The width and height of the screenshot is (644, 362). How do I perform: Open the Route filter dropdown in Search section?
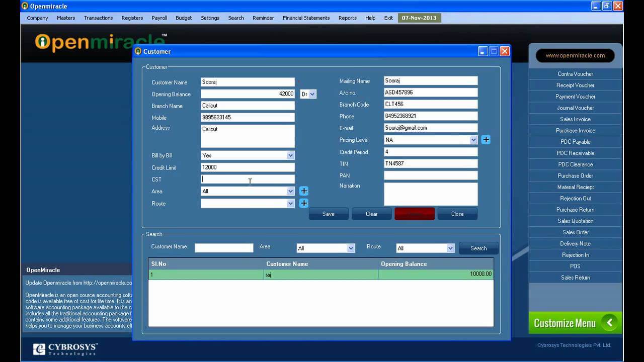point(450,248)
